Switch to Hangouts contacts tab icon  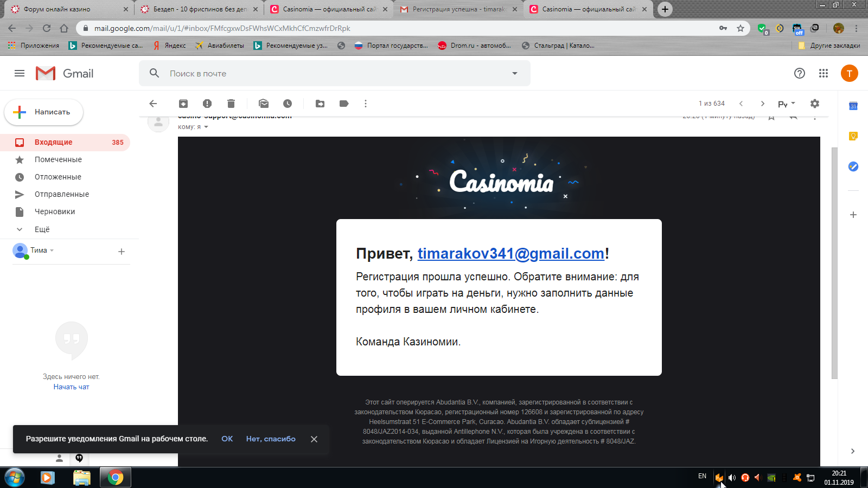(x=60, y=458)
